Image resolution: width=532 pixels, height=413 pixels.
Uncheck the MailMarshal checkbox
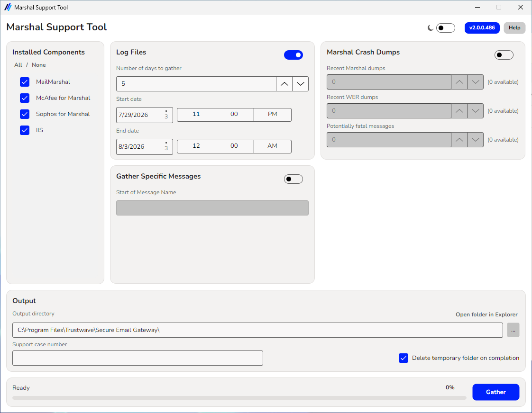pos(25,81)
